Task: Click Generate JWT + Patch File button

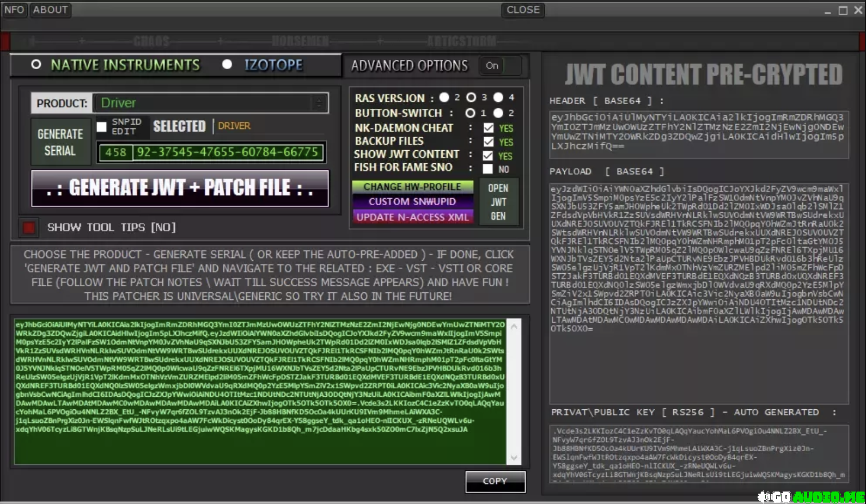Action: coord(180,188)
